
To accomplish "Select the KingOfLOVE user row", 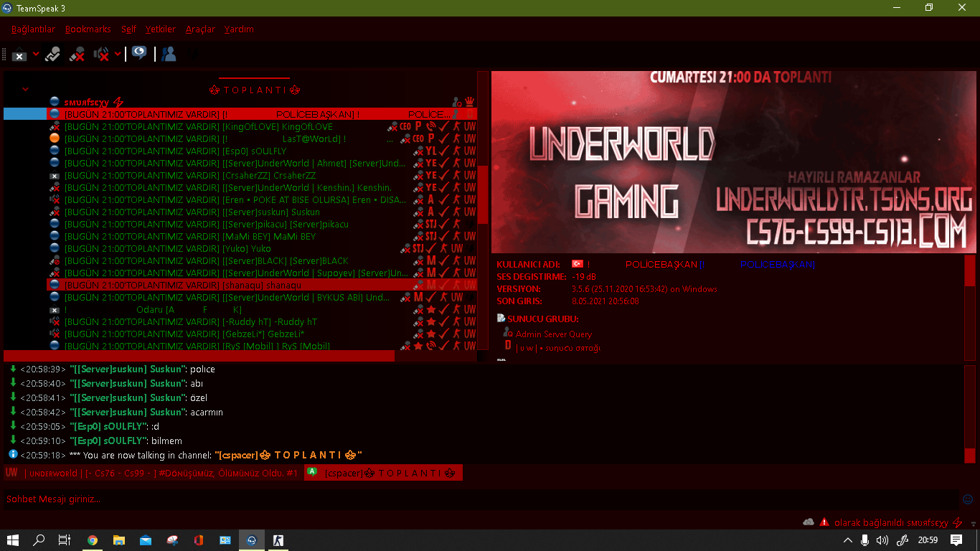I will [x=262, y=126].
